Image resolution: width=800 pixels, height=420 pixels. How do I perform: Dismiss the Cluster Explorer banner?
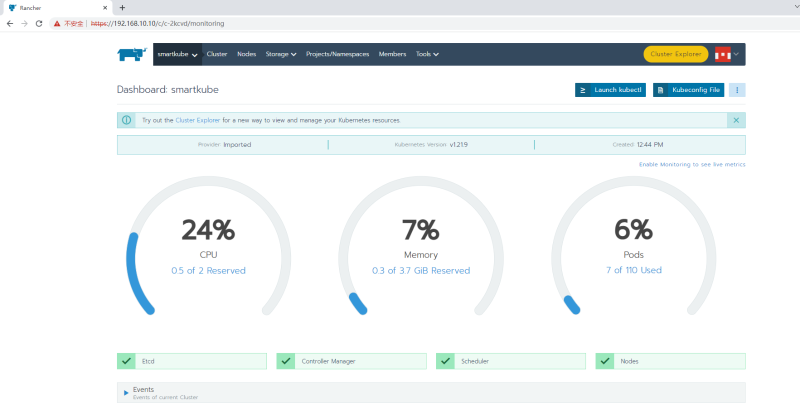pos(736,120)
